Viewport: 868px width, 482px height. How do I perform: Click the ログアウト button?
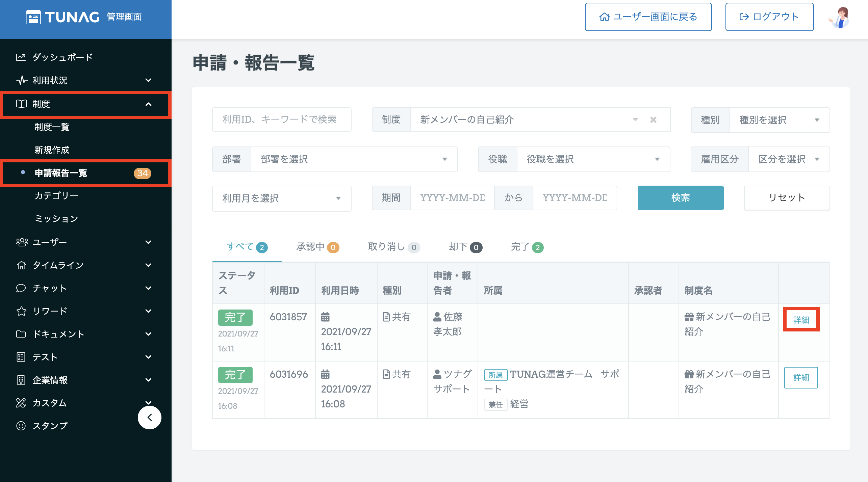pyautogui.click(x=769, y=17)
